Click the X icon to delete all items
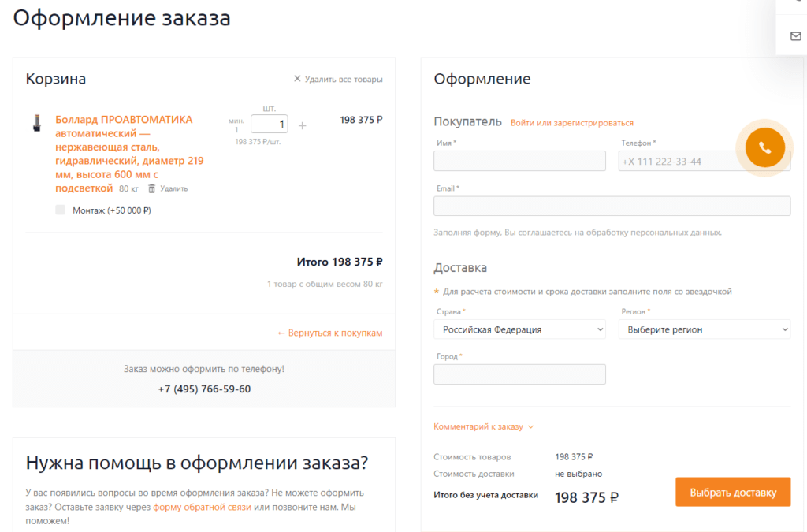This screenshot has height=532, width=807. 297,79
